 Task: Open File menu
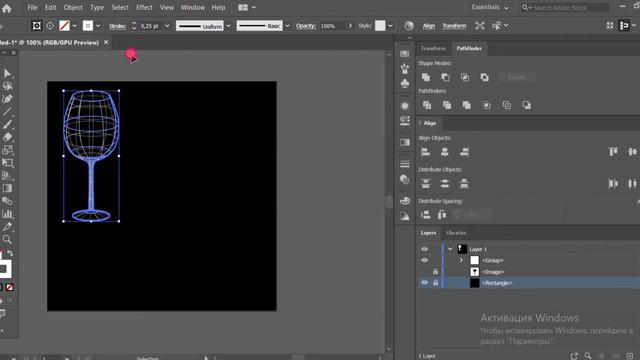click(32, 7)
